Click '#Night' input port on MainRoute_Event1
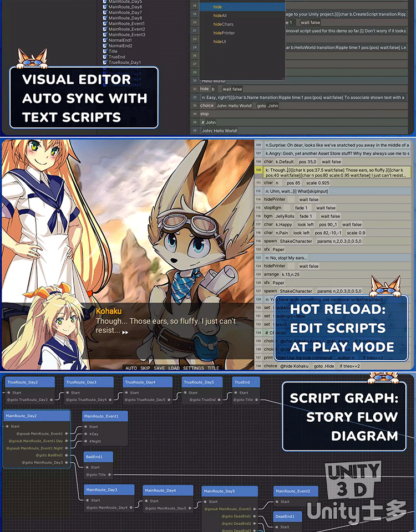 pyautogui.click(x=86, y=442)
